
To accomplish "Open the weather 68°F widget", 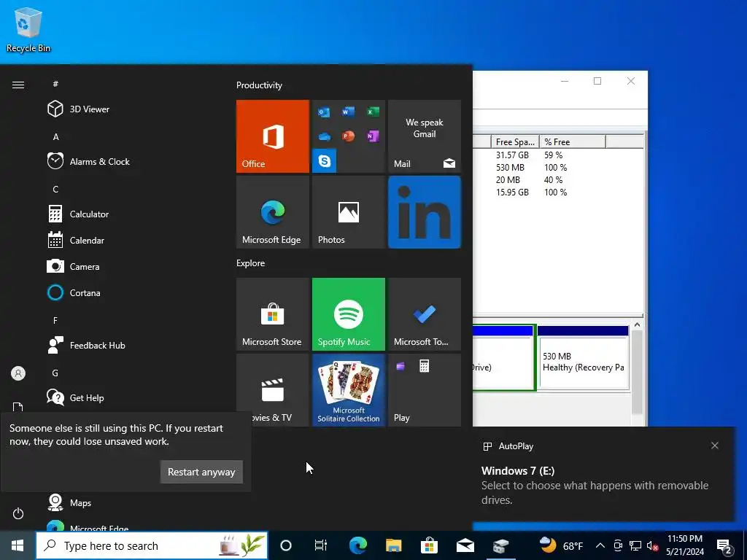I will click(561, 545).
